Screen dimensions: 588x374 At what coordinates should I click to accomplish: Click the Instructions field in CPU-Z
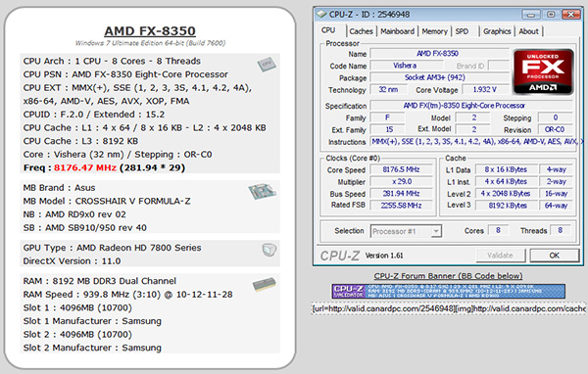tap(477, 142)
